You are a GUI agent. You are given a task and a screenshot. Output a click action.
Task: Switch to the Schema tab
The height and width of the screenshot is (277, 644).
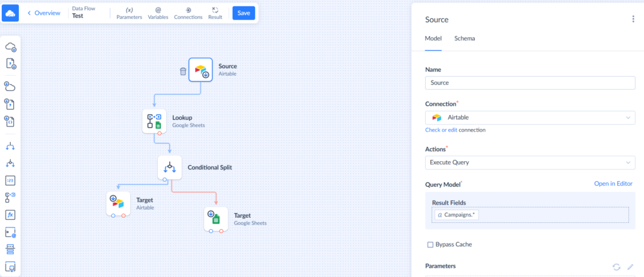[464, 38]
